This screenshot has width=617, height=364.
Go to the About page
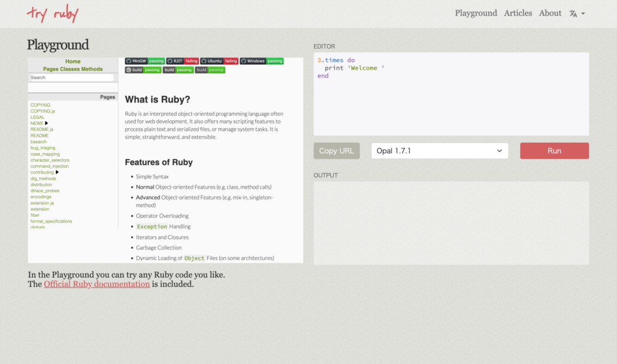point(550,13)
